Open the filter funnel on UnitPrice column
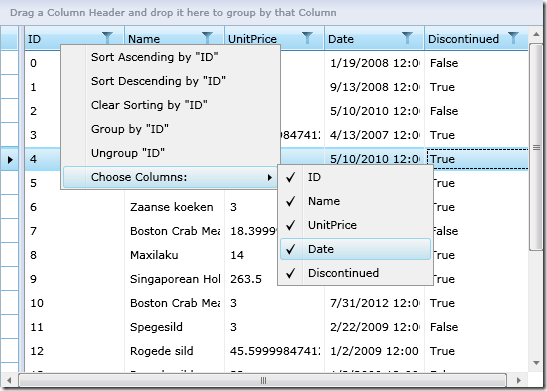The height and width of the screenshot is (391, 547). click(307, 38)
